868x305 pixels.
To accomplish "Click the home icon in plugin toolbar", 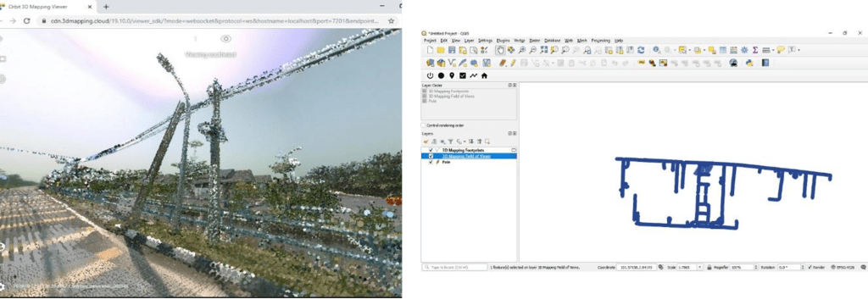I will coord(484,75).
